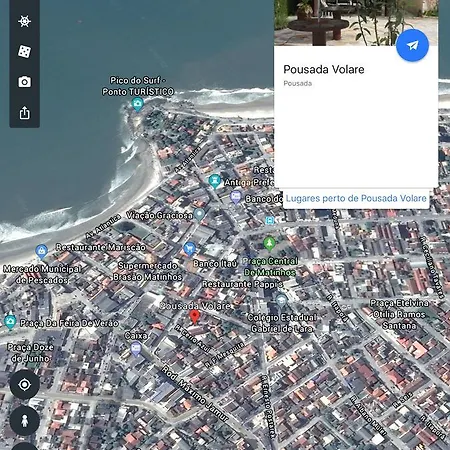Click the Pico do Surf Ponto Turístico label
Screen dimensions: 450x450
pyautogui.click(x=138, y=86)
